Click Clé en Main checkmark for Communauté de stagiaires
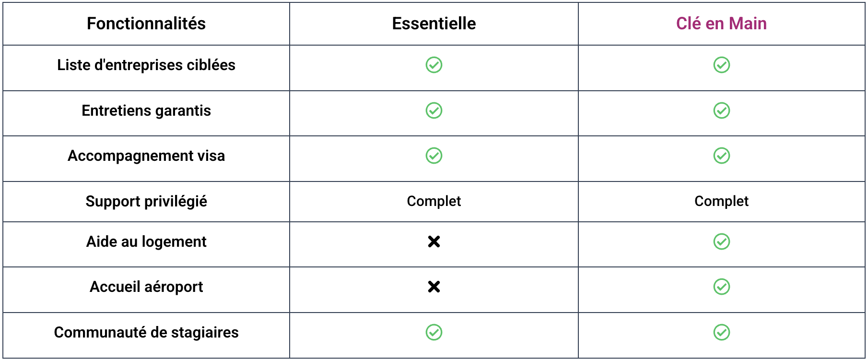This screenshot has width=868, height=362. click(721, 332)
